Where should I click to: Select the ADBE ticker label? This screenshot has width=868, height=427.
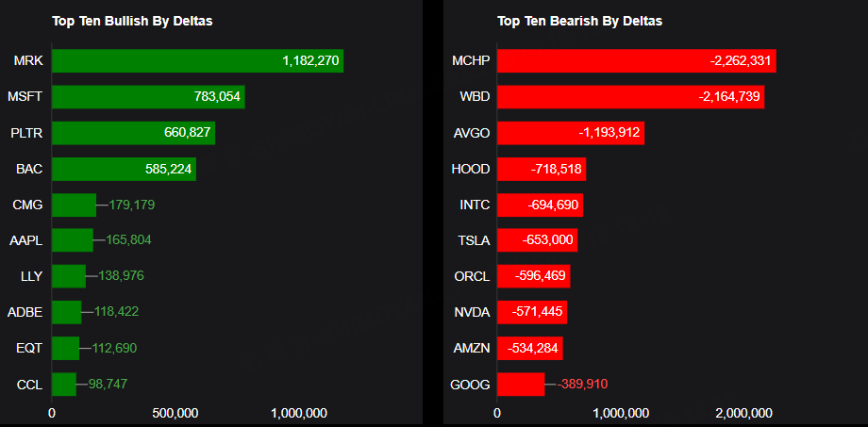click(x=25, y=312)
